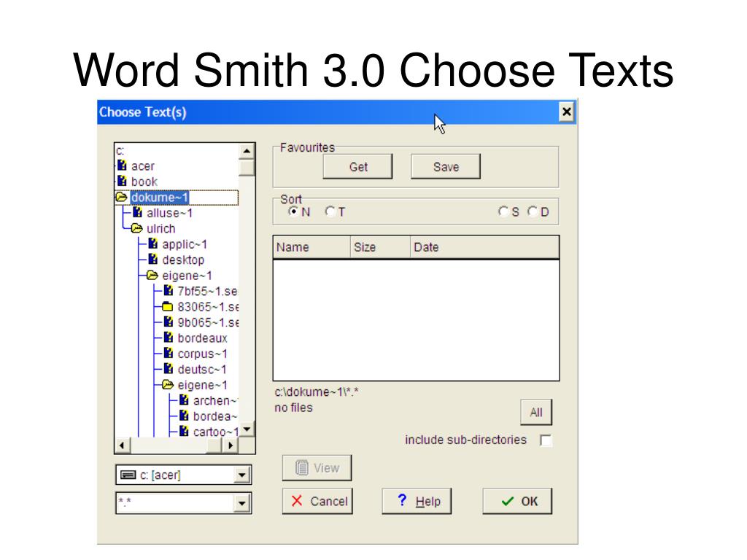
Task: Click the open folder icon beside ulrich
Action: point(137,228)
